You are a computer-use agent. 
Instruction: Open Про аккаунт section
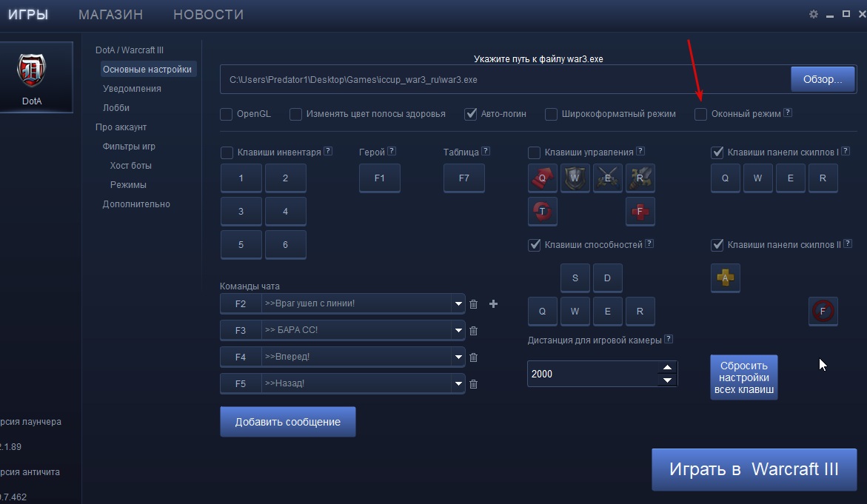pyautogui.click(x=121, y=127)
